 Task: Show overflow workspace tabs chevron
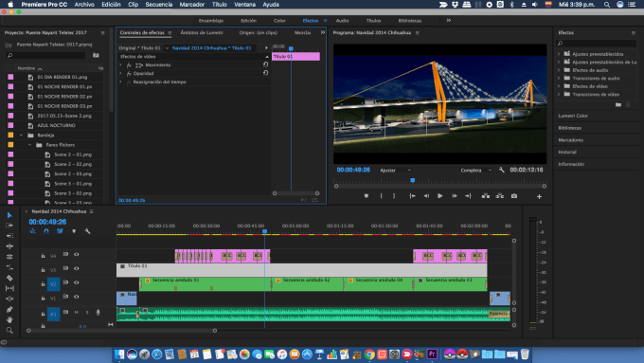[449, 20]
